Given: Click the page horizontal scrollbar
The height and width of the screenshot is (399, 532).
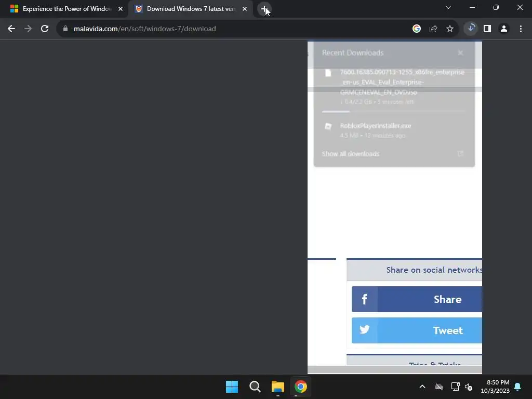Looking at the screenshot, I should click(395, 370).
